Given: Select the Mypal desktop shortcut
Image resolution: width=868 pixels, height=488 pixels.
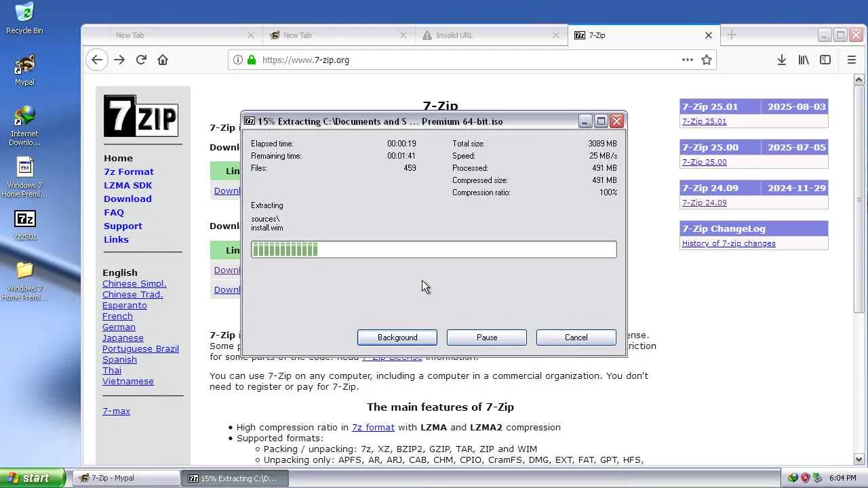Looking at the screenshot, I should (x=24, y=70).
